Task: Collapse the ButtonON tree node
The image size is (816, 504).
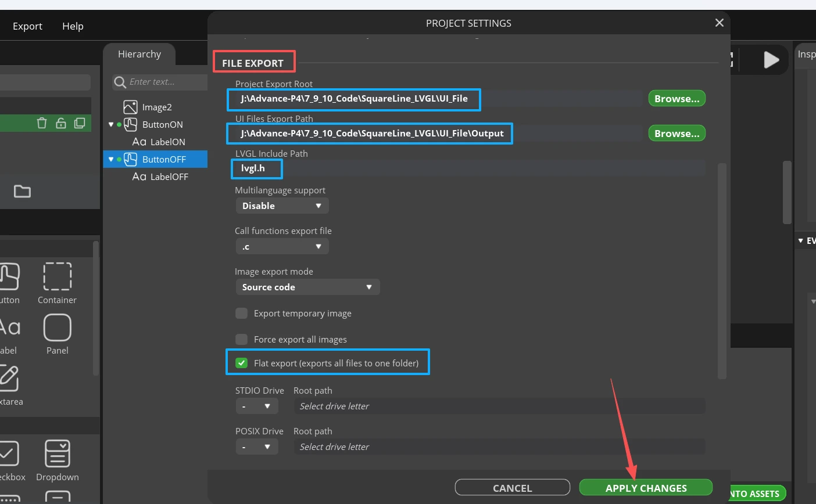Action: coord(111,125)
